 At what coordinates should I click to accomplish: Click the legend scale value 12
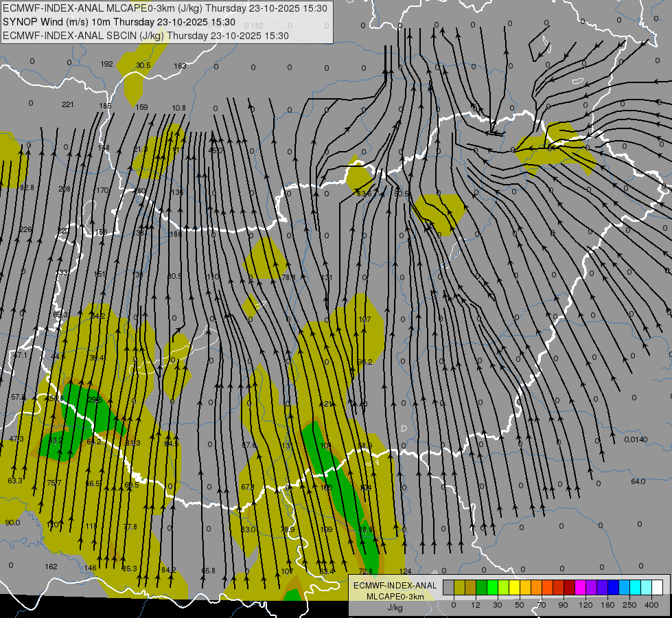pyautogui.click(x=475, y=605)
